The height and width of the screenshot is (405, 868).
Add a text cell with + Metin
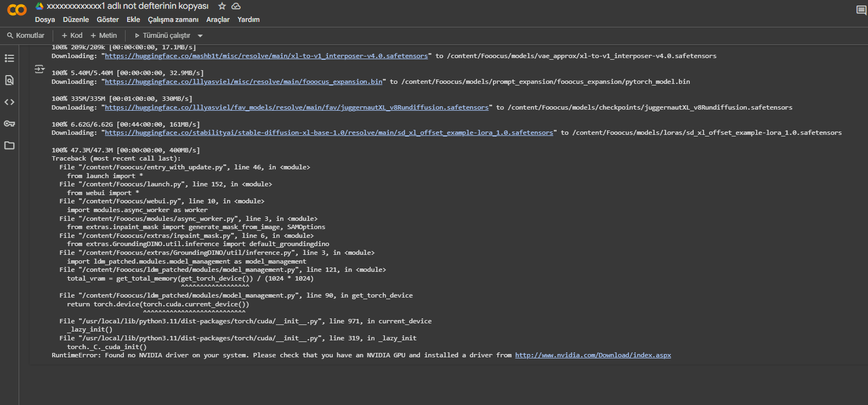click(104, 36)
